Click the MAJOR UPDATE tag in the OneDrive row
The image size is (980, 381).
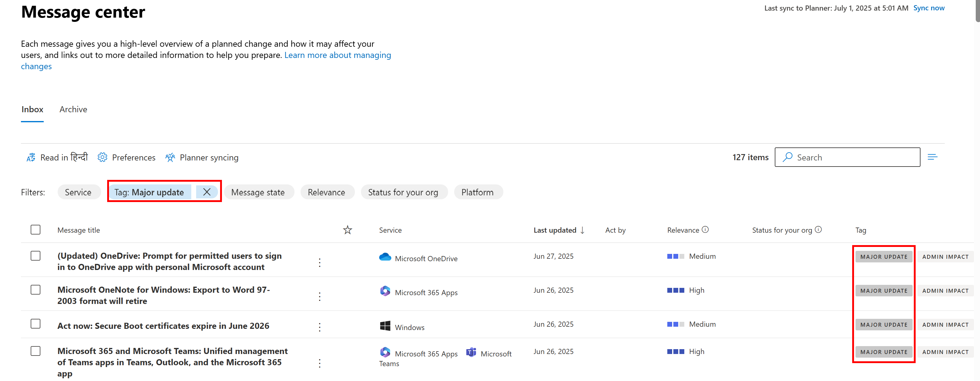(x=884, y=257)
